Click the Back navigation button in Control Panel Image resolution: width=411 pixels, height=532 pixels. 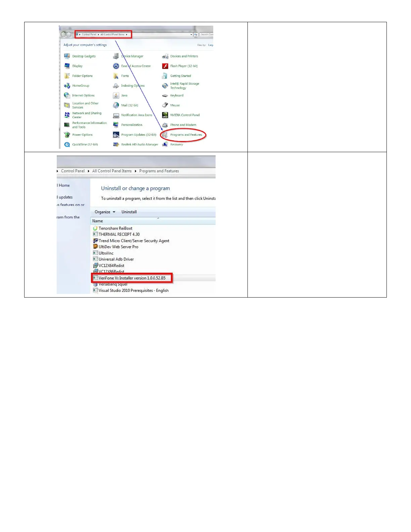[63, 34]
